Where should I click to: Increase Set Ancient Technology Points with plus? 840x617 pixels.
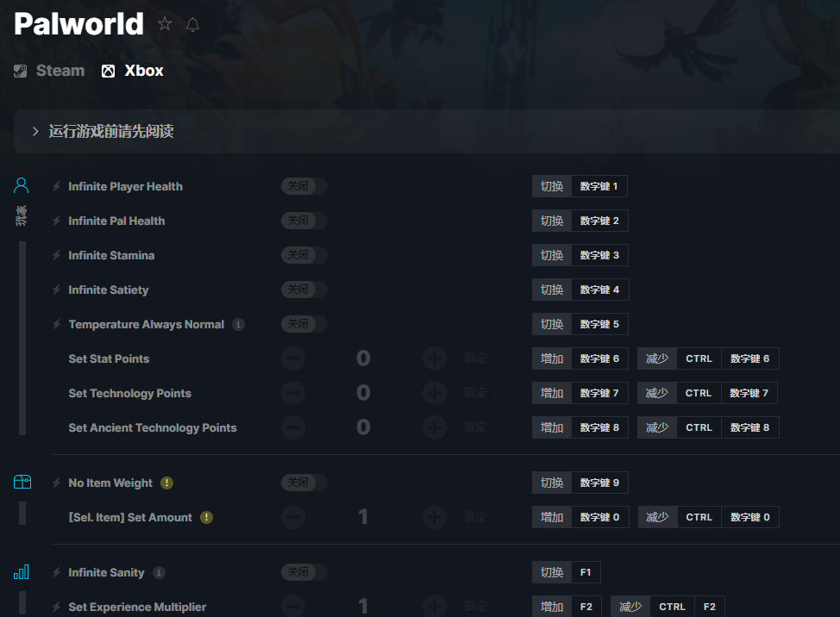[x=435, y=427]
